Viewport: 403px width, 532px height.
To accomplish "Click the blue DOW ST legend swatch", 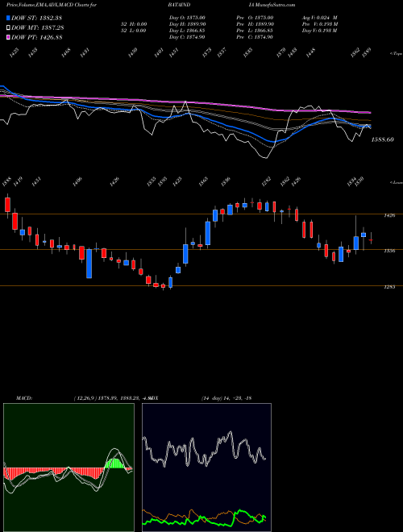I will [9, 18].
